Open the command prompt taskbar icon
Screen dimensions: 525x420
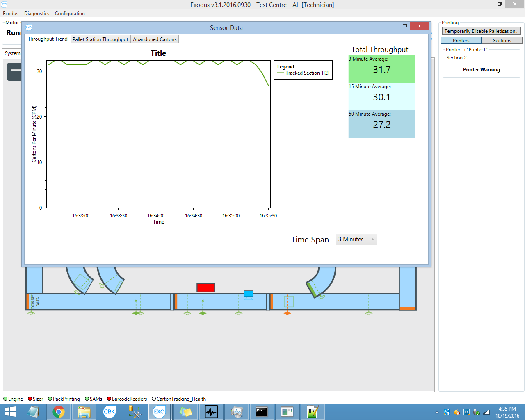click(x=262, y=412)
